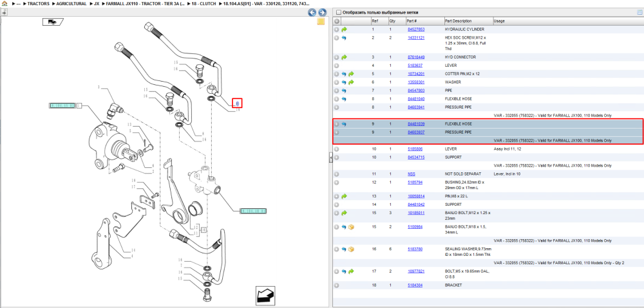644x308 pixels.
Task: Open the yellow sticky note icon
Action: 321,22
